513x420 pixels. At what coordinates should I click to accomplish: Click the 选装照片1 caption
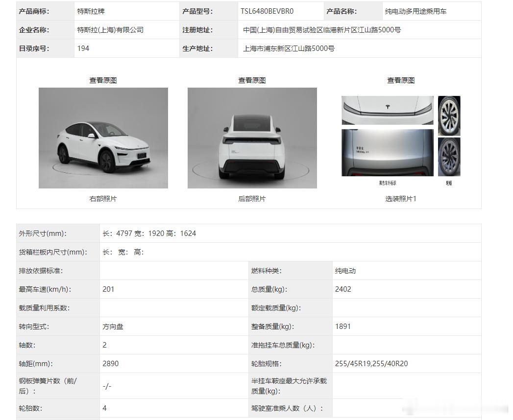tap(401, 199)
